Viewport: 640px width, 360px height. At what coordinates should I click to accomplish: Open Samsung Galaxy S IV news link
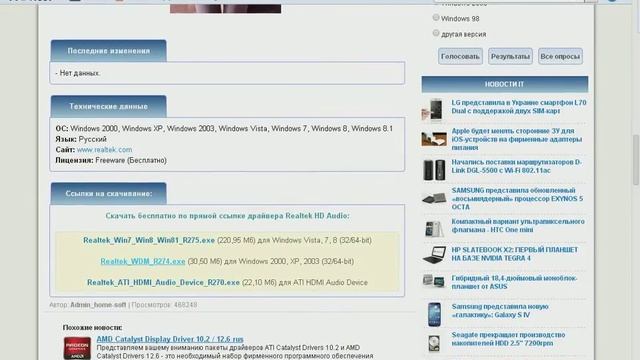point(500,311)
